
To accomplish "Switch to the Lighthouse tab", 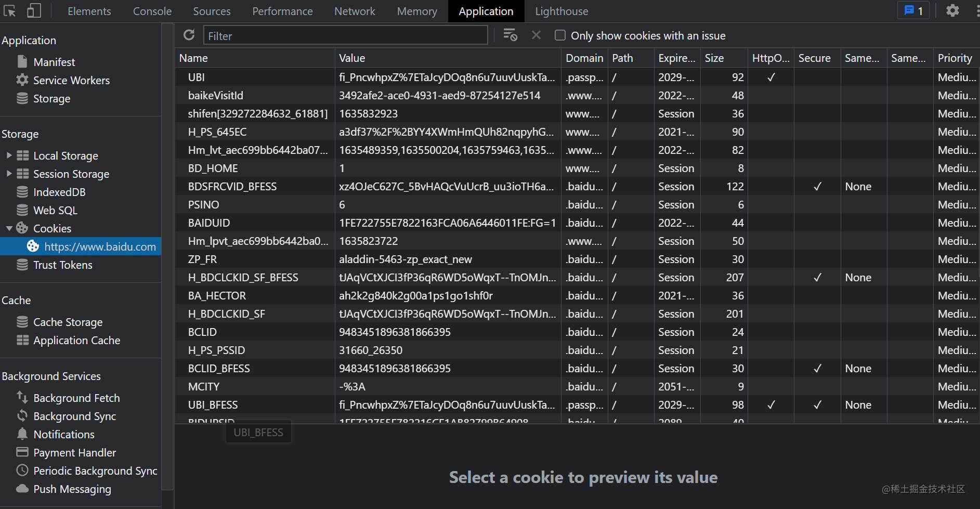I will (x=561, y=11).
